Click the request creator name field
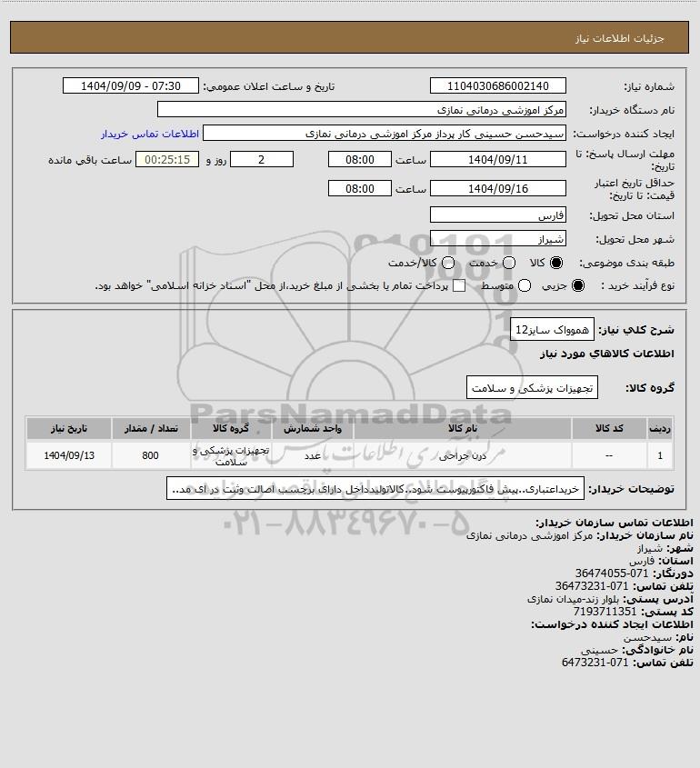Viewport: 700px width, 768px height. [x=384, y=134]
